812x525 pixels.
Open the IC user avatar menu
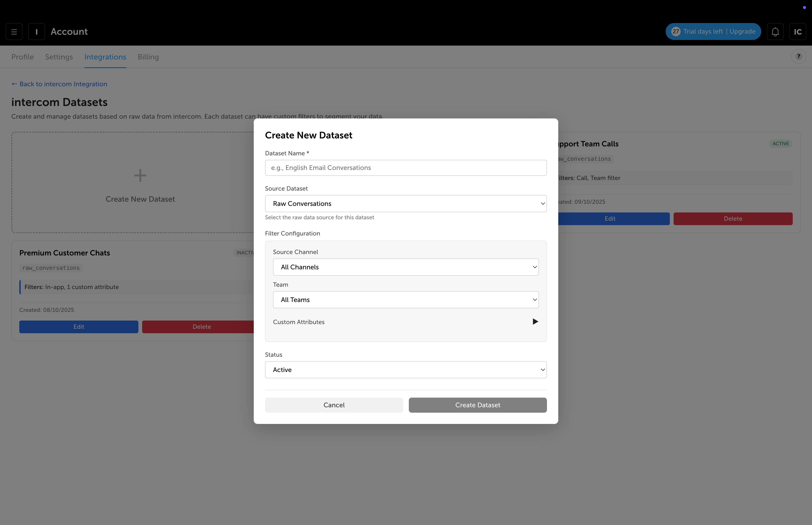pyautogui.click(x=798, y=32)
